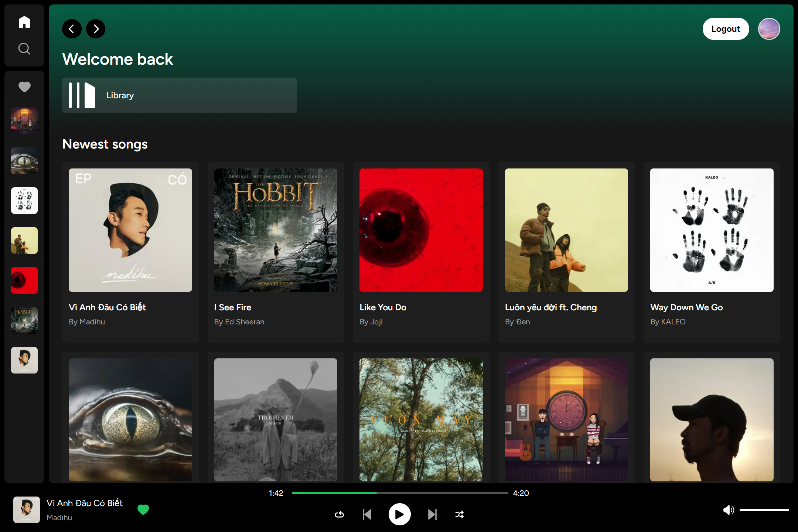Enable shuffle playback
This screenshot has width=798, height=532.
tap(459, 514)
